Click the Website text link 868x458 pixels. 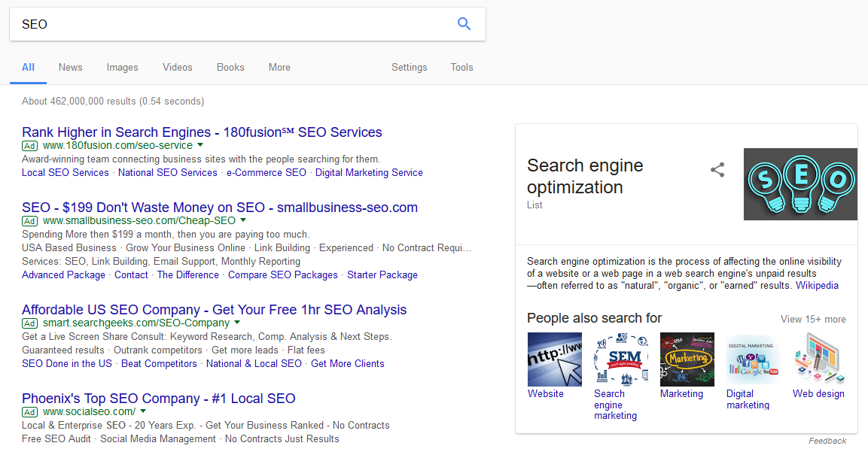point(546,394)
